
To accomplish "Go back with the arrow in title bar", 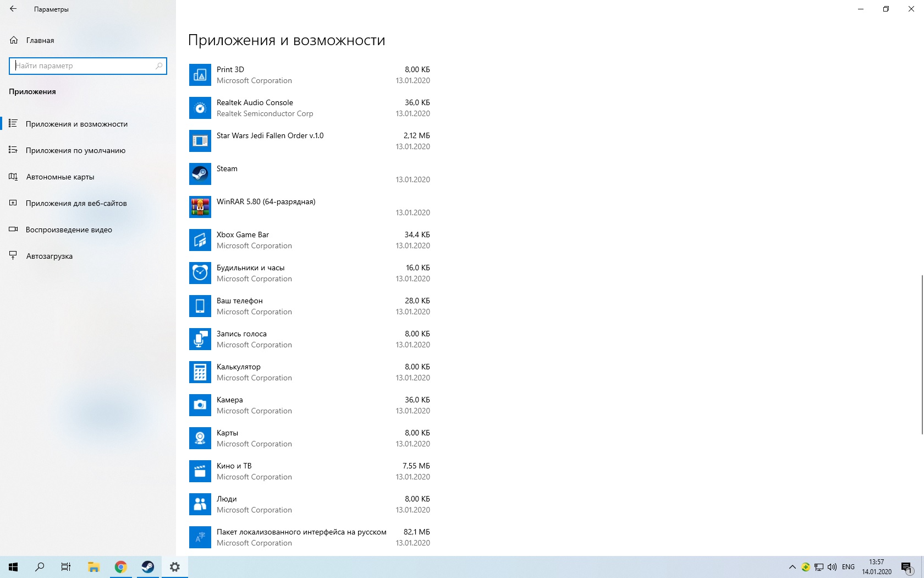I will [13, 9].
